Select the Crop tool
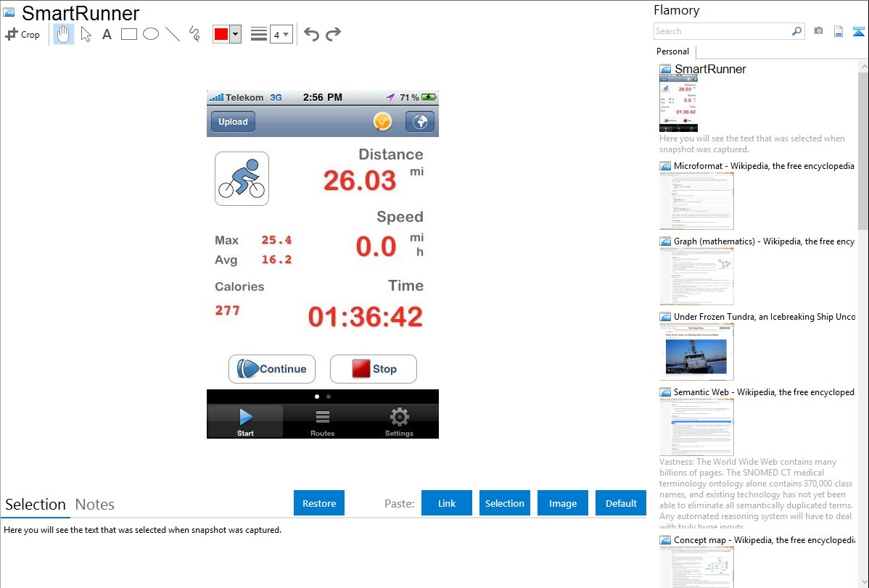 [22, 34]
